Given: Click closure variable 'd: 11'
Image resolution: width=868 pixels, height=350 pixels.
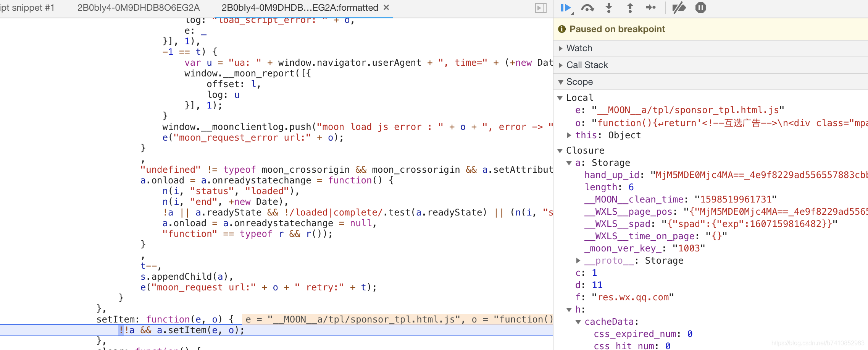Looking at the screenshot, I should [589, 285].
